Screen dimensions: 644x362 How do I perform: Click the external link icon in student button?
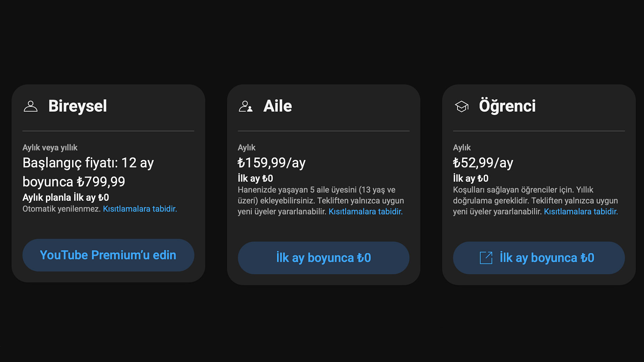pos(486,258)
